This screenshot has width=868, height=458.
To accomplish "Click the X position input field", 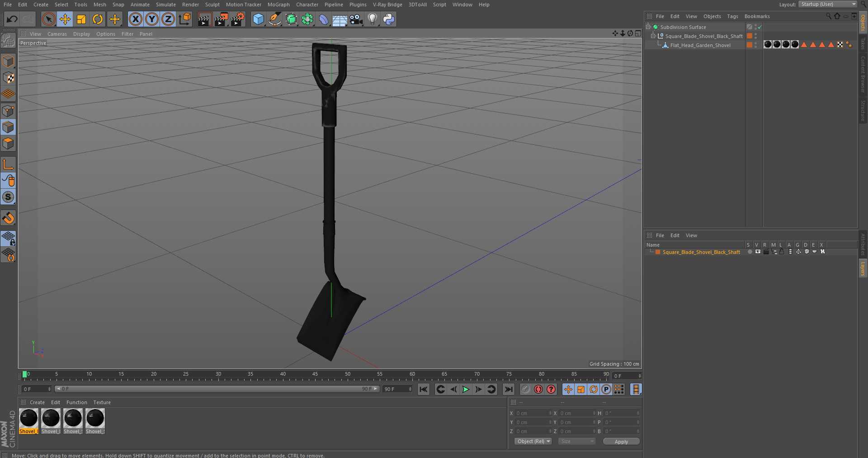I will click(x=533, y=413).
